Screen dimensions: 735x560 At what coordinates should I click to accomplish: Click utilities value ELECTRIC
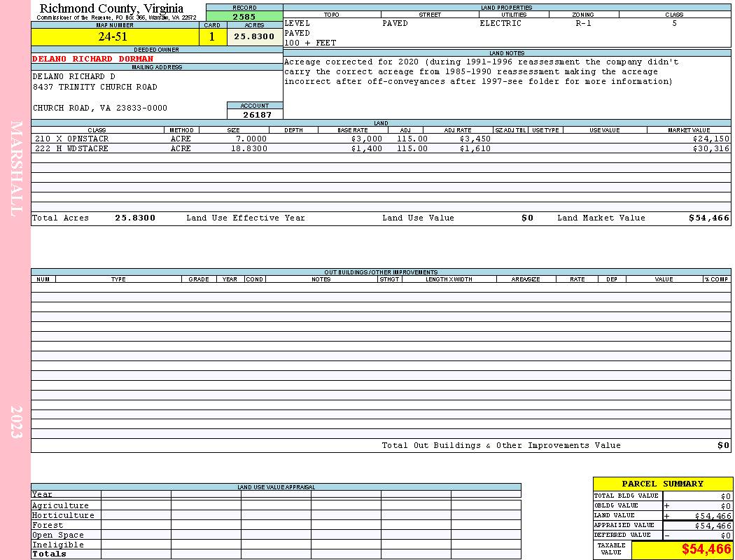click(x=500, y=23)
